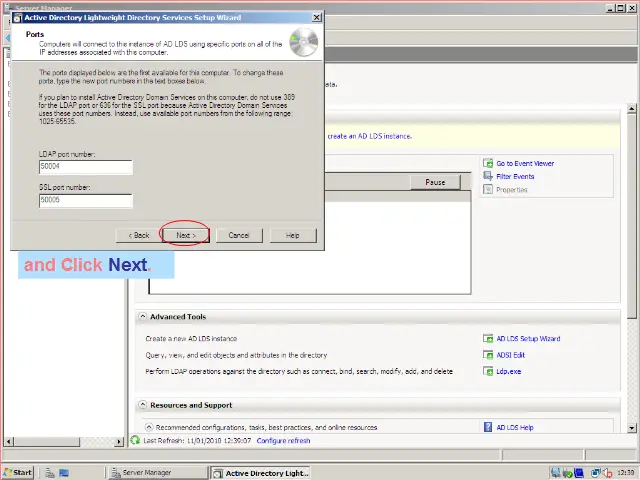Click the Properties icon in events panel
Viewport: 640px width, 480px height.
pos(488,189)
